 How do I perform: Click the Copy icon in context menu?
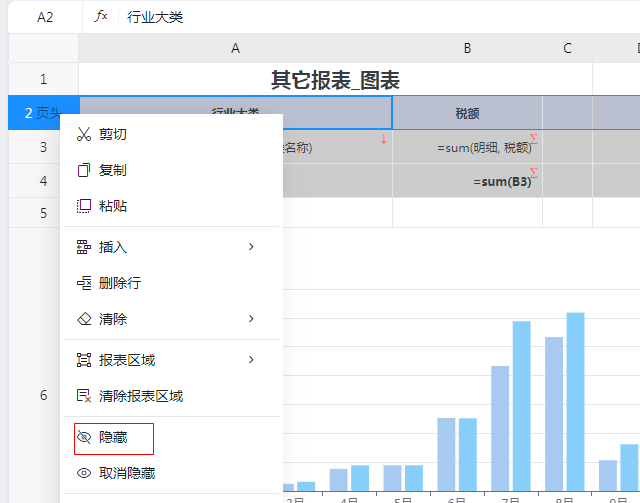click(84, 170)
